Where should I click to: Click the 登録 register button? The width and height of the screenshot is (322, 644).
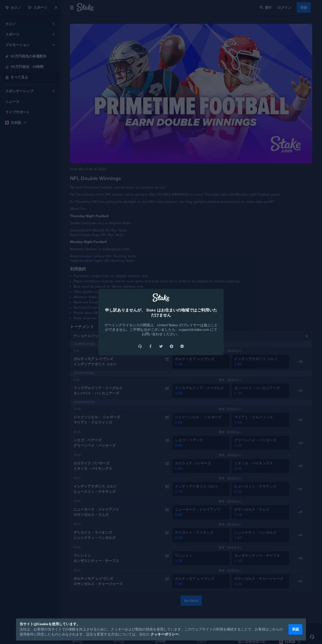[x=304, y=8]
